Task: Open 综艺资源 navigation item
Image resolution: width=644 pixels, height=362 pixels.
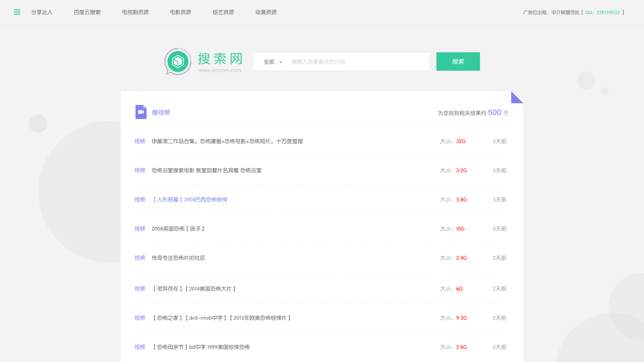Action: (x=223, y=12)
